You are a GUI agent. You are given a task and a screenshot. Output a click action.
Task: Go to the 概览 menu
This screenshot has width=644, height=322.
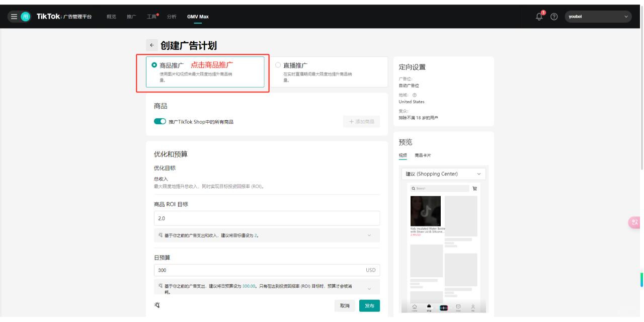111,17
